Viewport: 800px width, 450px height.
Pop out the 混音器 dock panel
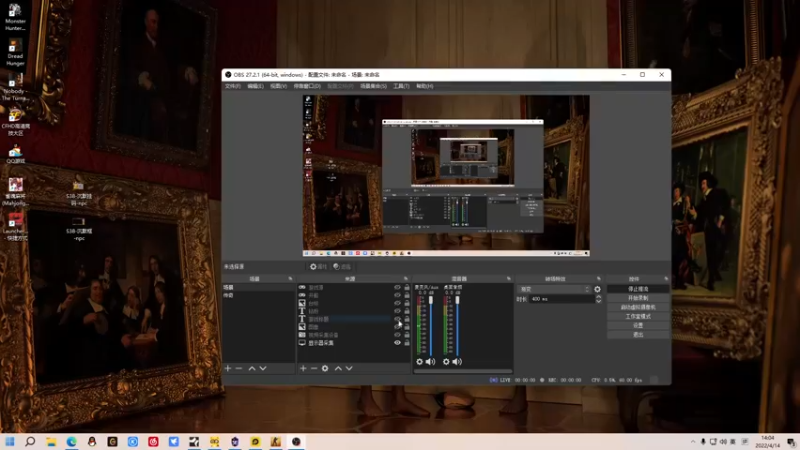[509, 279]
